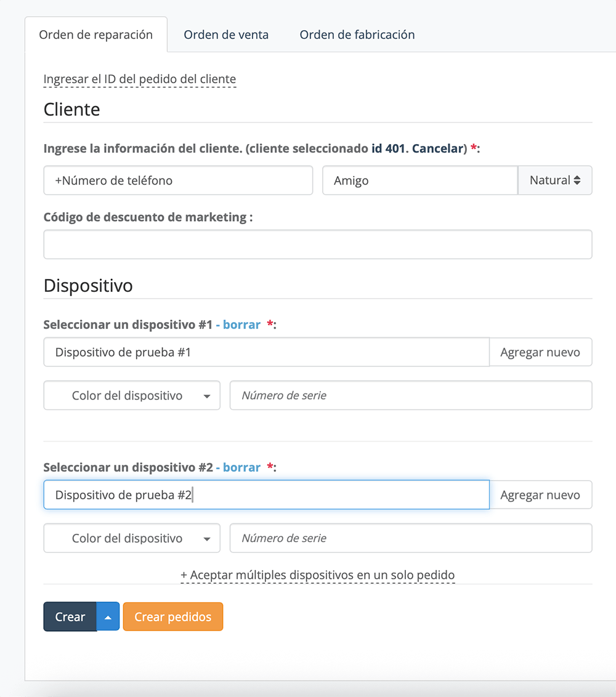Open the Orden de fabricación tab
616x697 pixels.
click(x=357, y=34)
